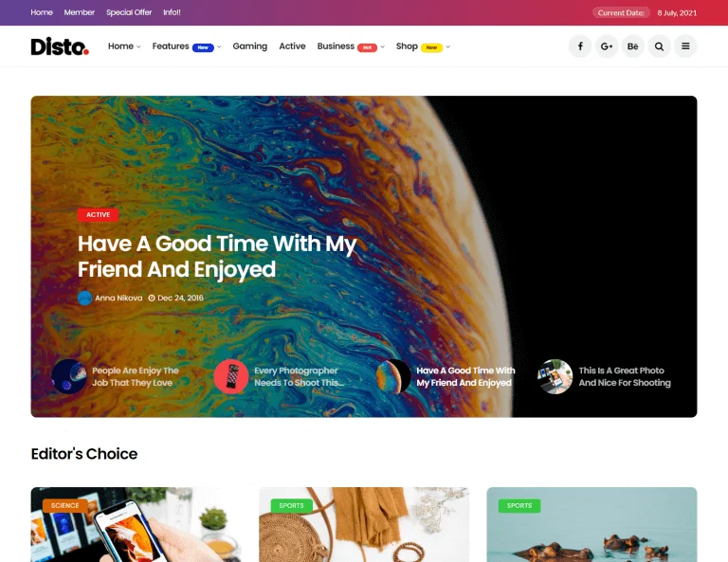Open headline 'Have A Good Time With My Friend'
This screenshot has width=728, height=562.
(217, 256)
